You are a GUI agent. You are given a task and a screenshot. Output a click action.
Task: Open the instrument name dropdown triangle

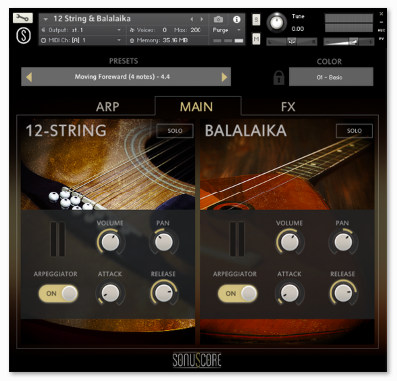coord(46,19)
